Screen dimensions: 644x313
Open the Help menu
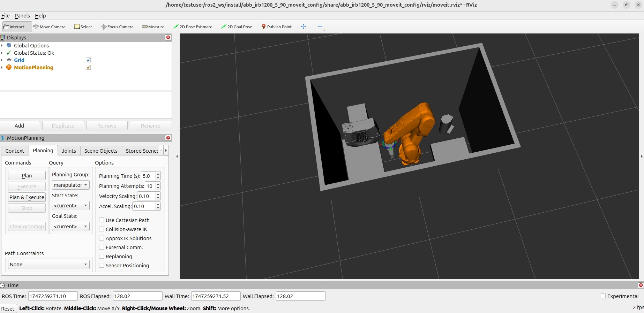(40, 16)
